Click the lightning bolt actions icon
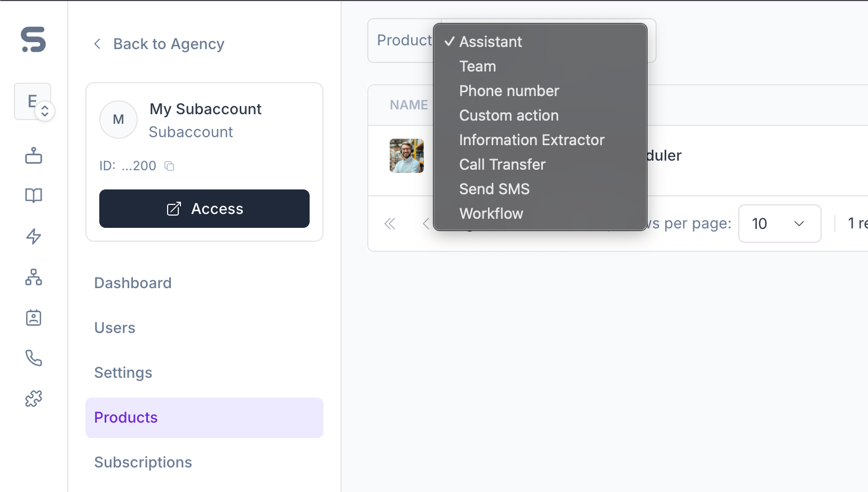This screenshot has width=868, height=492. (x=34, y=236)
